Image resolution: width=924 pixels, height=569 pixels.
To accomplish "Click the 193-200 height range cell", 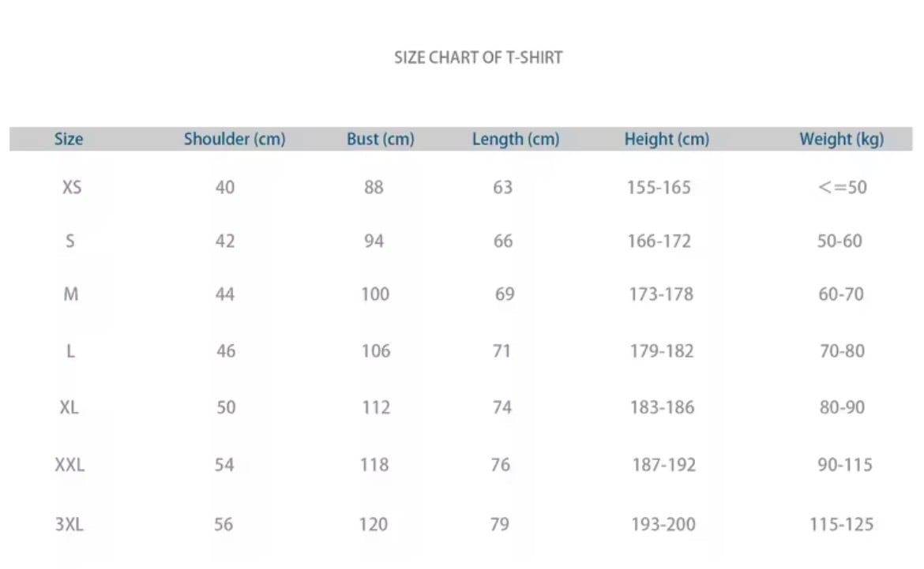I will [663, 524].
